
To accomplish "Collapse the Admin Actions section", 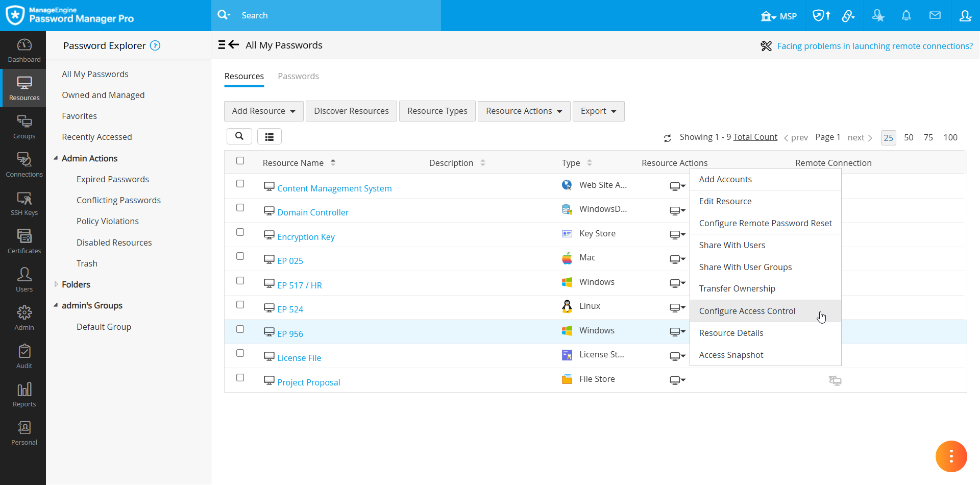I will (56, 158).
